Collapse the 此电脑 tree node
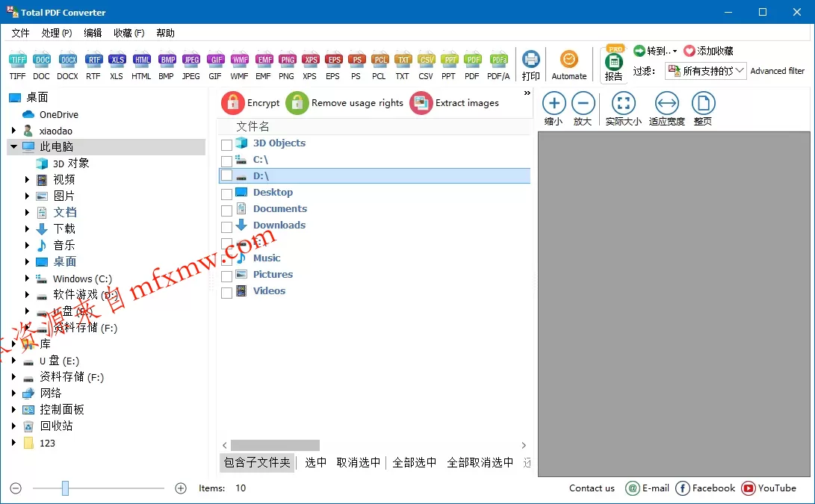Image resolution: width=815 pixels, height=504 pixels. pos(13,147)
